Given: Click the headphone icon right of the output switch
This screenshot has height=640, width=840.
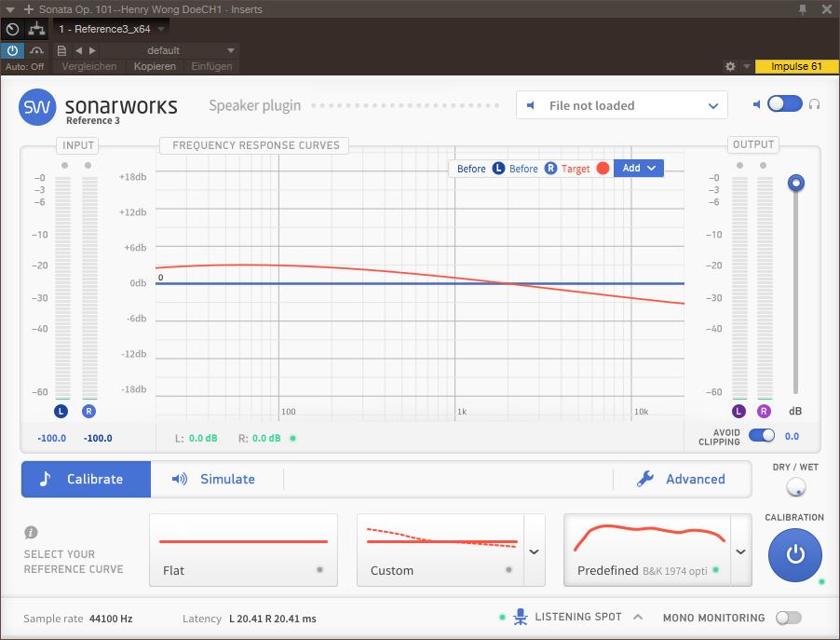Looking at the screenshot, I should 814,104.
